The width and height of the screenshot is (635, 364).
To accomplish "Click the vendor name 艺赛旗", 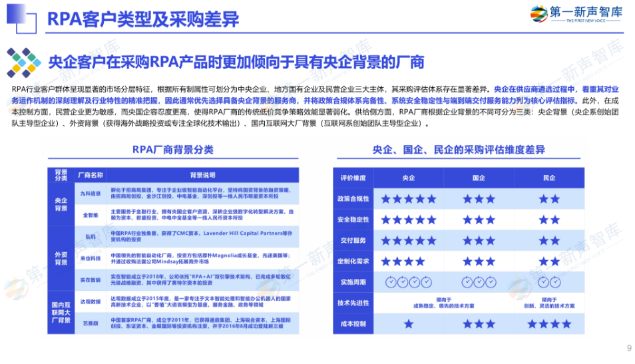I will click(91, 323).
